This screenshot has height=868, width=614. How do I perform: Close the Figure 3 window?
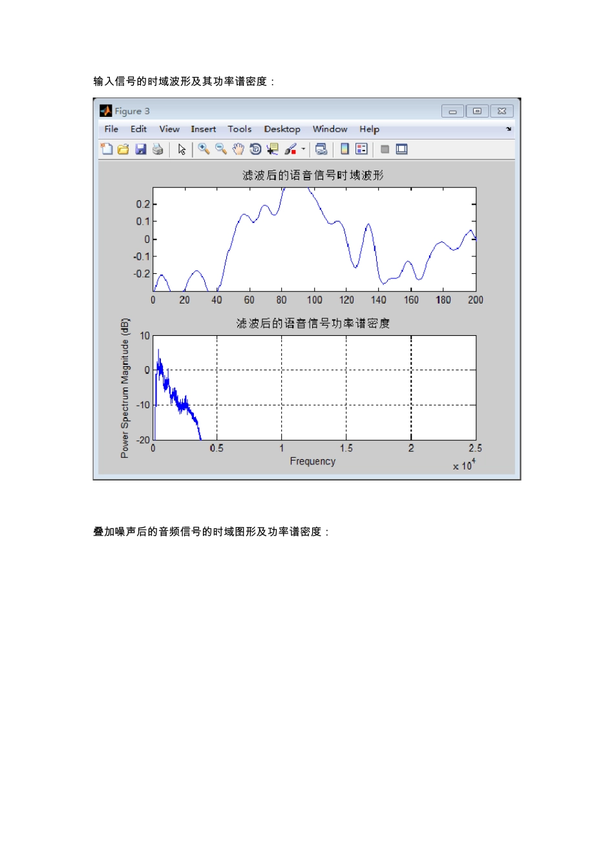click(502, 111)
